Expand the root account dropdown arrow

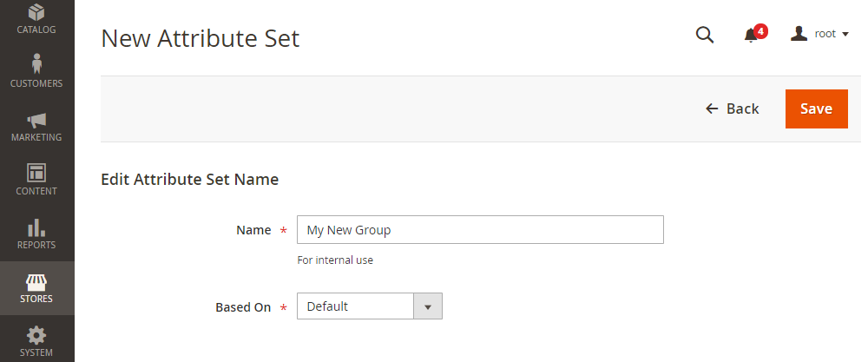pos(845,35)
